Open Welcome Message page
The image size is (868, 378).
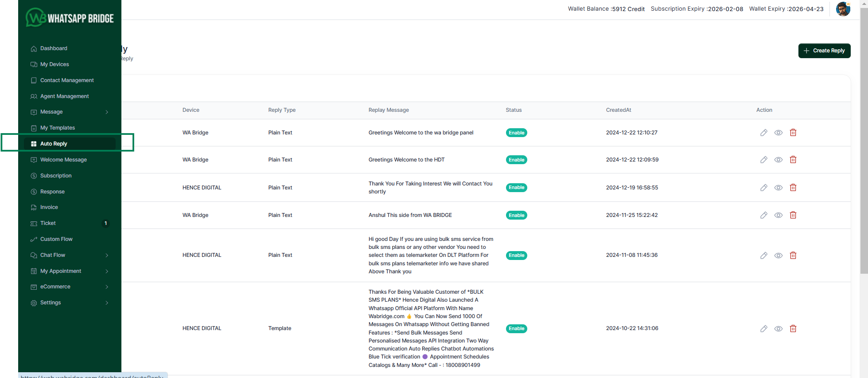pyautogui.click(x=63, y=160)
